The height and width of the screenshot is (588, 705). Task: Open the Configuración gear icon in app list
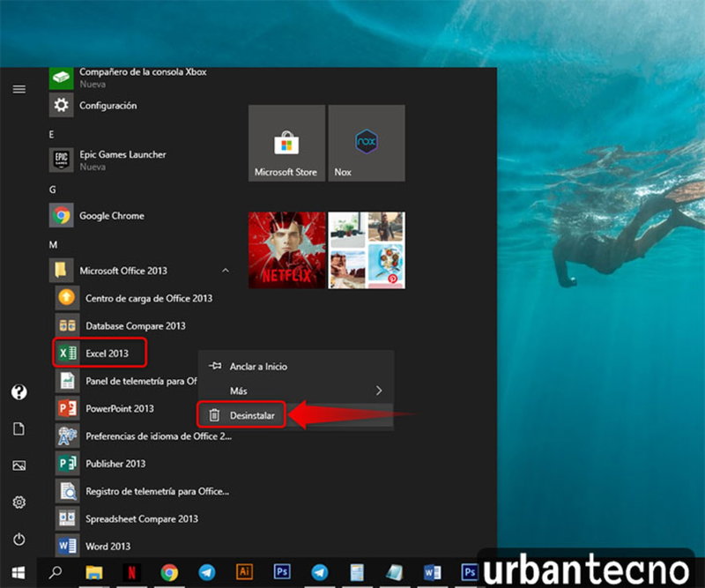tap(61, 105)
